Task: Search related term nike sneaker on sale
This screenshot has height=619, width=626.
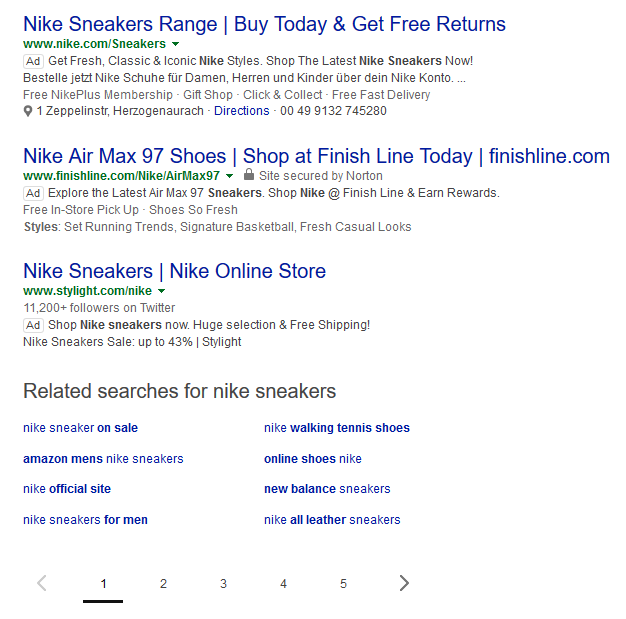Action: click(80, 428)
